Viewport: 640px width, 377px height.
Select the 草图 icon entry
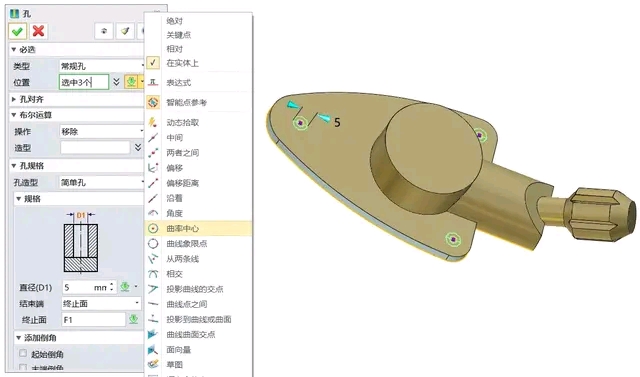click(x=198, y=364)
